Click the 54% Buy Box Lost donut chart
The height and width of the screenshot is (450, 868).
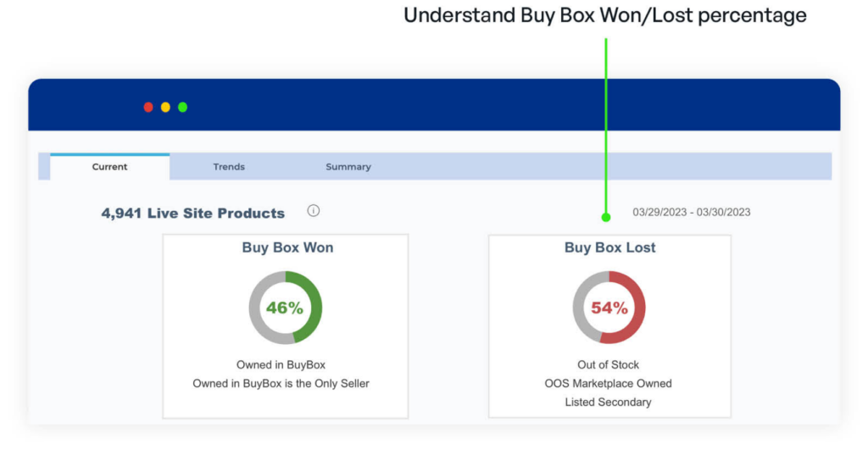tap(609, 308)
